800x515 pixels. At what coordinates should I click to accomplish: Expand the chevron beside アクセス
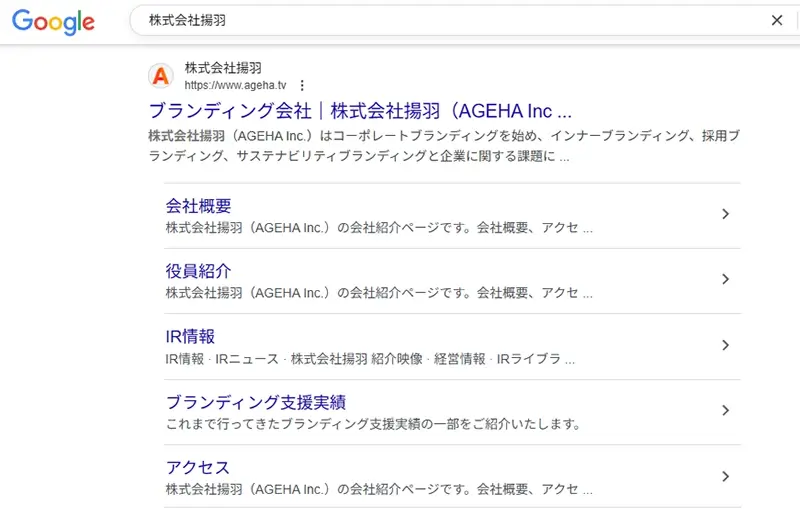click(726, 476)
